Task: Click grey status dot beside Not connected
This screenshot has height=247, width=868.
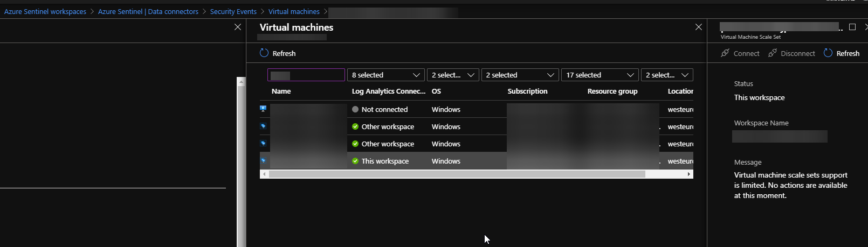Action: tap(355, 109)
